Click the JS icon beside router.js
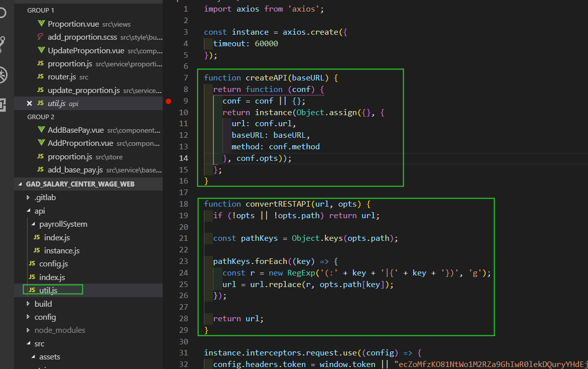The image size is (588, 369). click(41, 77)
